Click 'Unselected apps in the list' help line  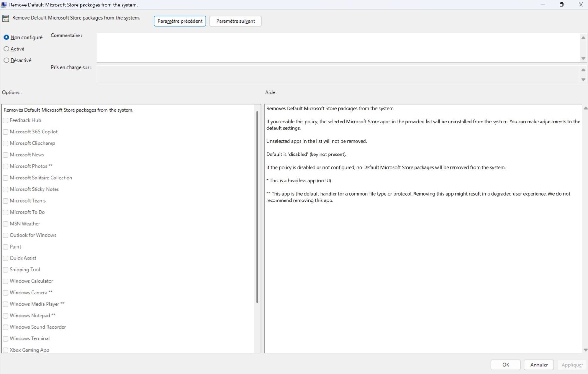pos(316,141)
